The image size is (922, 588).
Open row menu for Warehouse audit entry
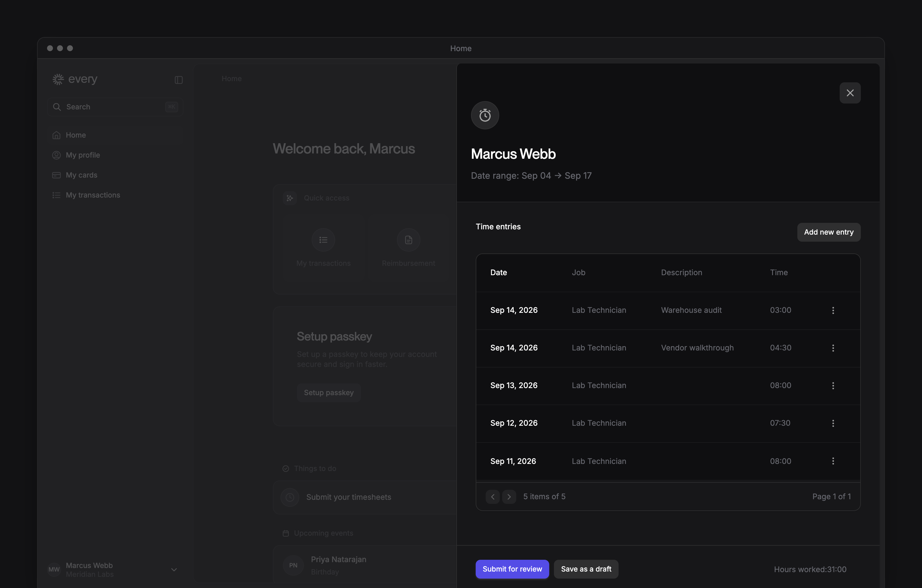coord(833,310)
